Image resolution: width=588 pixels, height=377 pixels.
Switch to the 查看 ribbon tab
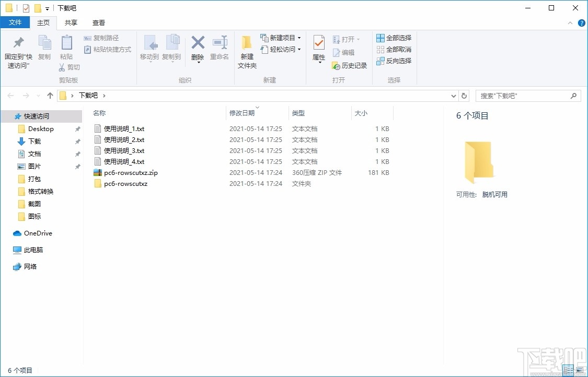(x=99, y=22)
